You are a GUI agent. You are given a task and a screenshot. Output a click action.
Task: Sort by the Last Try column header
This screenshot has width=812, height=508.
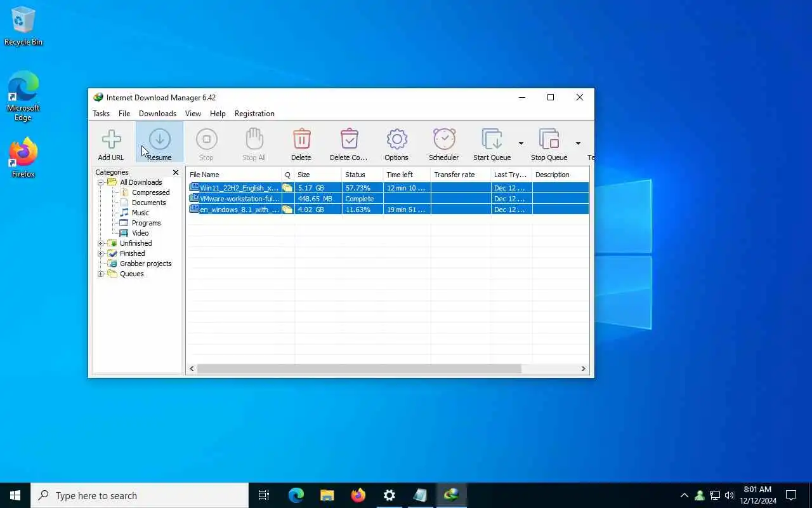(512, 175)
